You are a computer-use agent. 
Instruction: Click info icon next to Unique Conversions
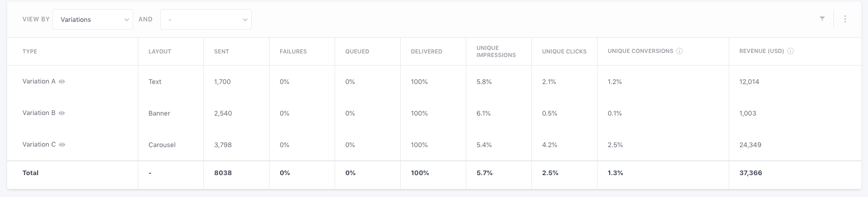pyautogui.click(x=680, y=51)
